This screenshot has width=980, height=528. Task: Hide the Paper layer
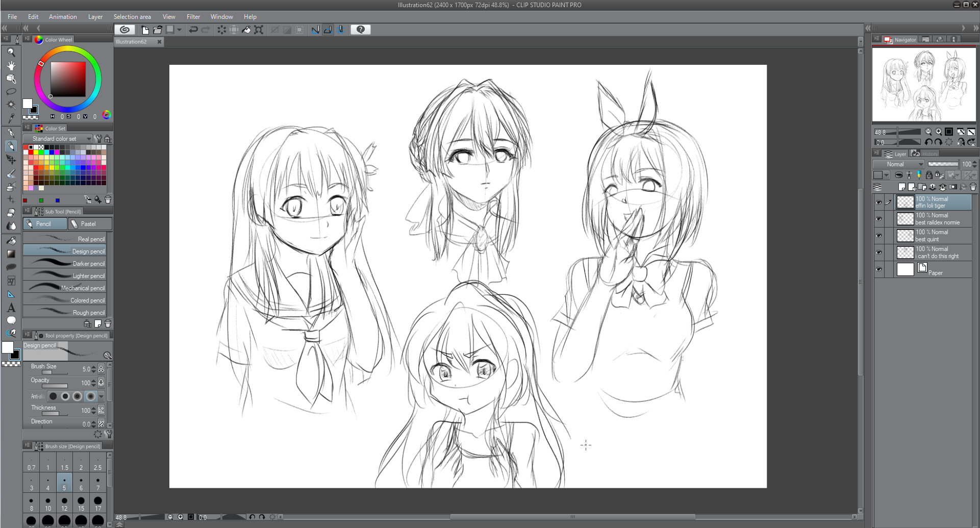pyautogui.click(x=878, y=269)
